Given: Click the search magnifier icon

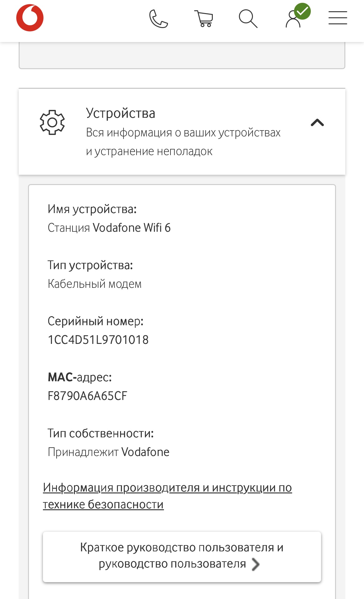Looking at the screenshot, I should tap(248, 19).
